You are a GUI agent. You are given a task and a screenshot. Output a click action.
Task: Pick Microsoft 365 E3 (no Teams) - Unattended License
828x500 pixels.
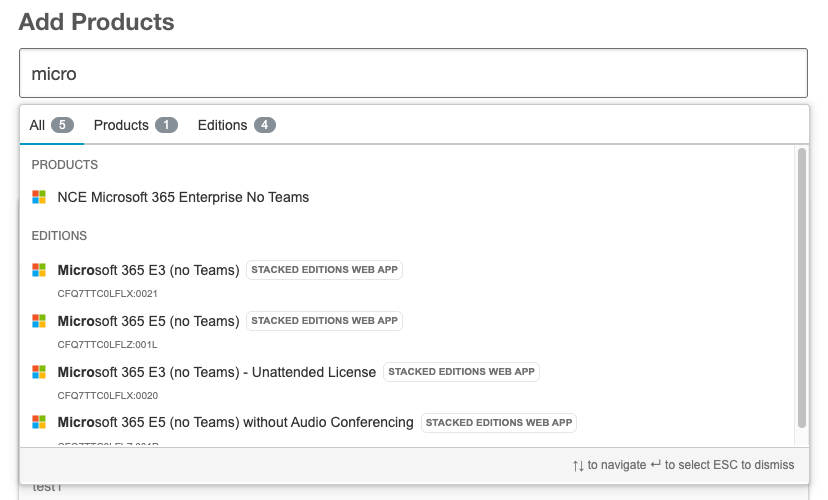[x=217, y=372]
